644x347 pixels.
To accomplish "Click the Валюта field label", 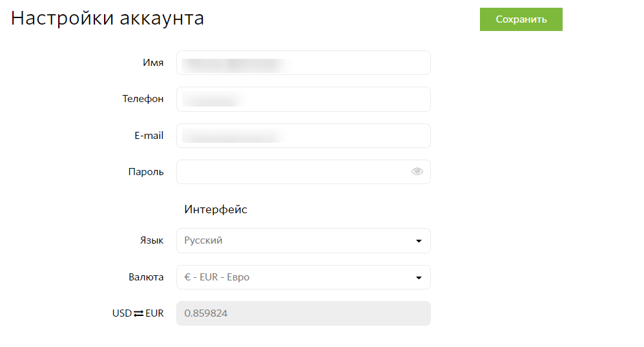I will (x=146, y=277).
